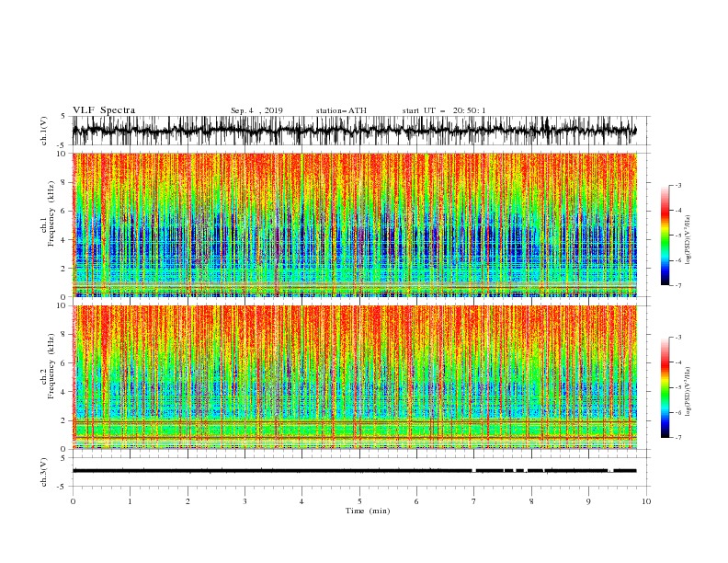Click the ch.1 waveform trace panel

click(360, 131)
